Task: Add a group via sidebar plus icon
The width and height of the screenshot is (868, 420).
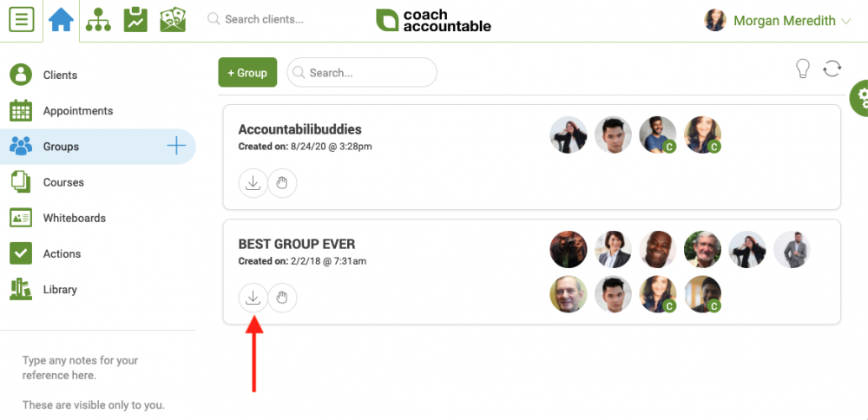Action: tap(176, 147)
